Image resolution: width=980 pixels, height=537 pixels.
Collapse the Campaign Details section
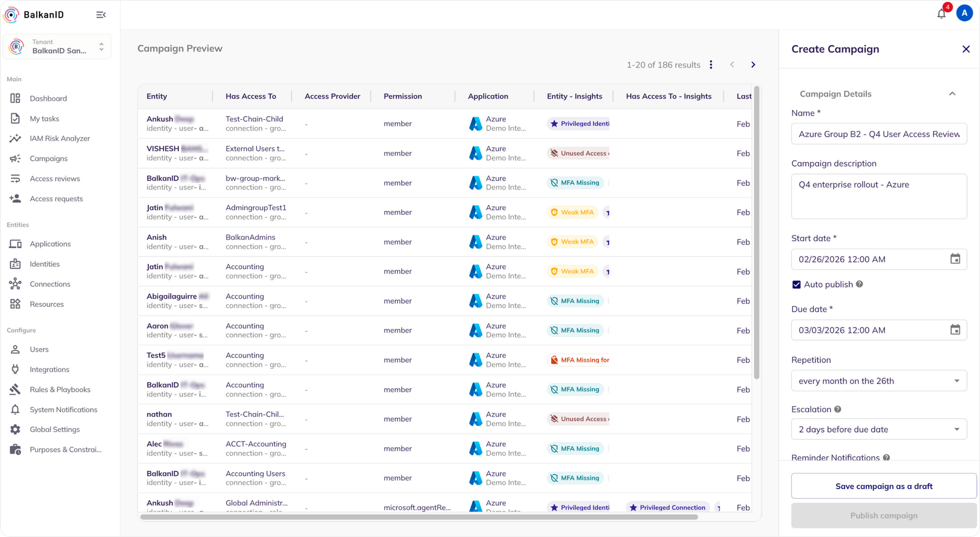click(x=952, y=94)
